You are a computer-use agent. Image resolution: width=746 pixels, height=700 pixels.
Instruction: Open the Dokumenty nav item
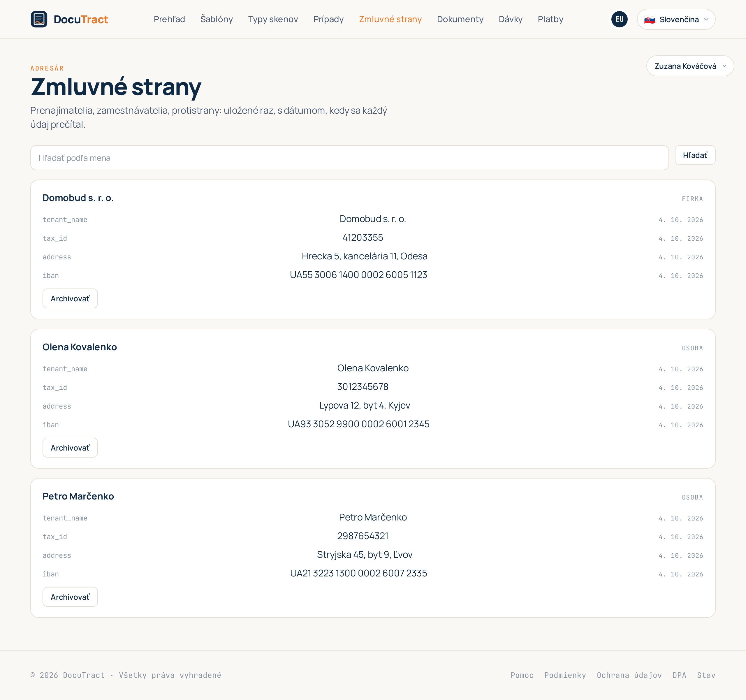pyautogui.click(x=460, y=19)
